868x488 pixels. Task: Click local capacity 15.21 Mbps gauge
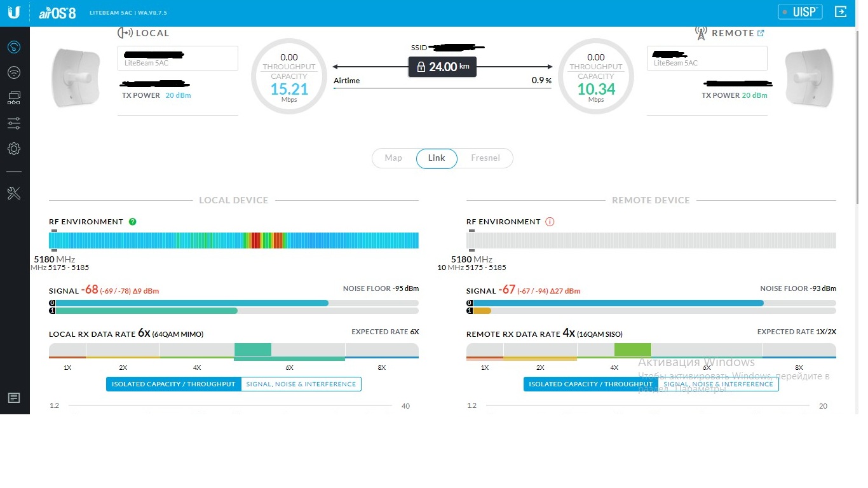coord(289,76)
